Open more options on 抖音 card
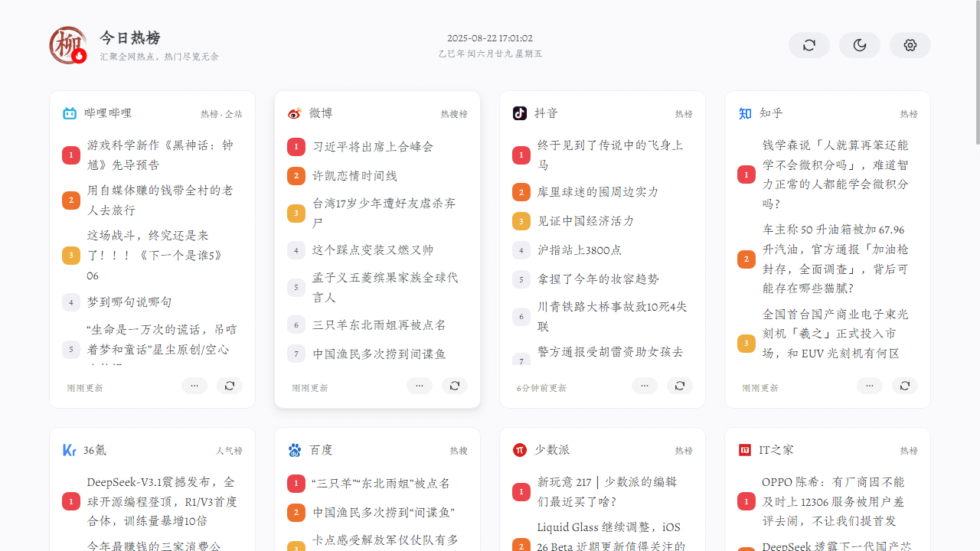The image size is (980, 551). point(645,386)
